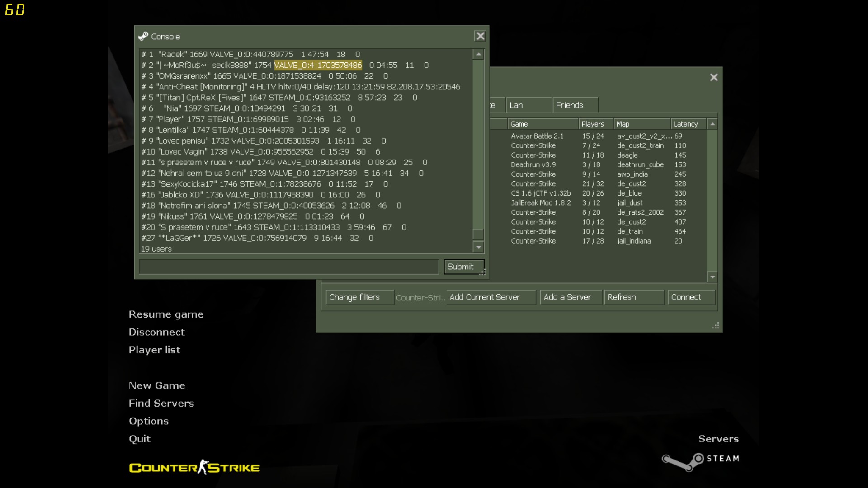Click console line for player Radek
Viewport: 868px width, 488px height.
250,54
